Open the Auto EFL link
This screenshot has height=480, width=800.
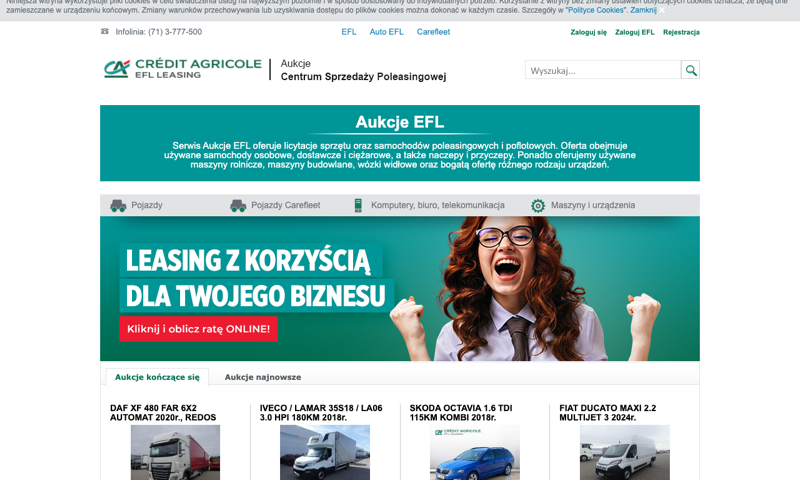[x=386, y=32]
